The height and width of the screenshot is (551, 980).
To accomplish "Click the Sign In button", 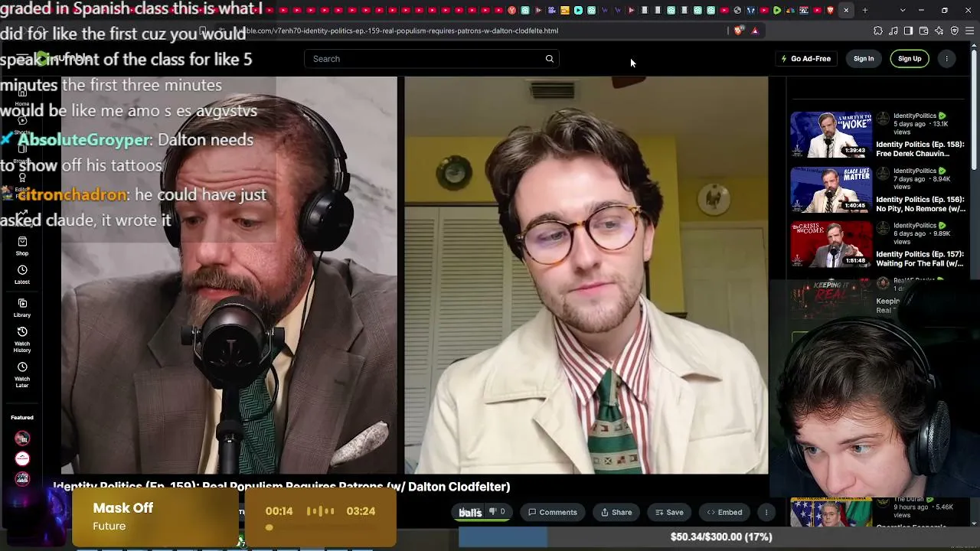I will 864,59.
